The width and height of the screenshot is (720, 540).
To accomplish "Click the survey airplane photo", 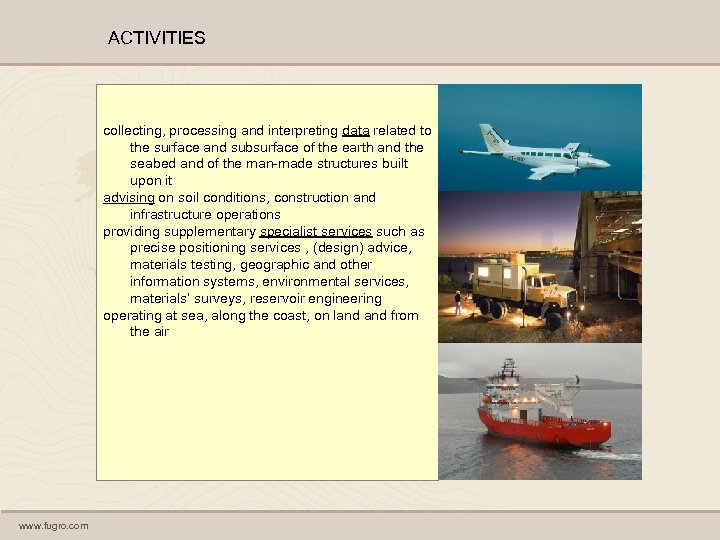I will pos(540,137).
